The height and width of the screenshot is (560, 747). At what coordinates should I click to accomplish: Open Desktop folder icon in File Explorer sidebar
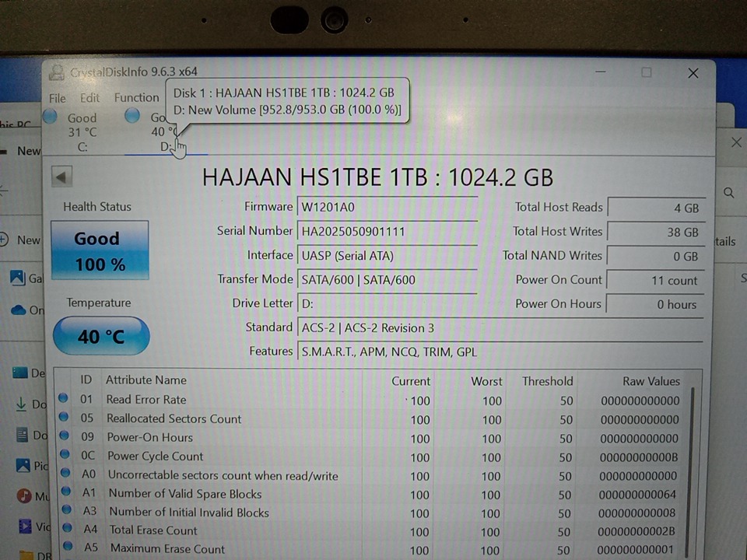[20, 373]
